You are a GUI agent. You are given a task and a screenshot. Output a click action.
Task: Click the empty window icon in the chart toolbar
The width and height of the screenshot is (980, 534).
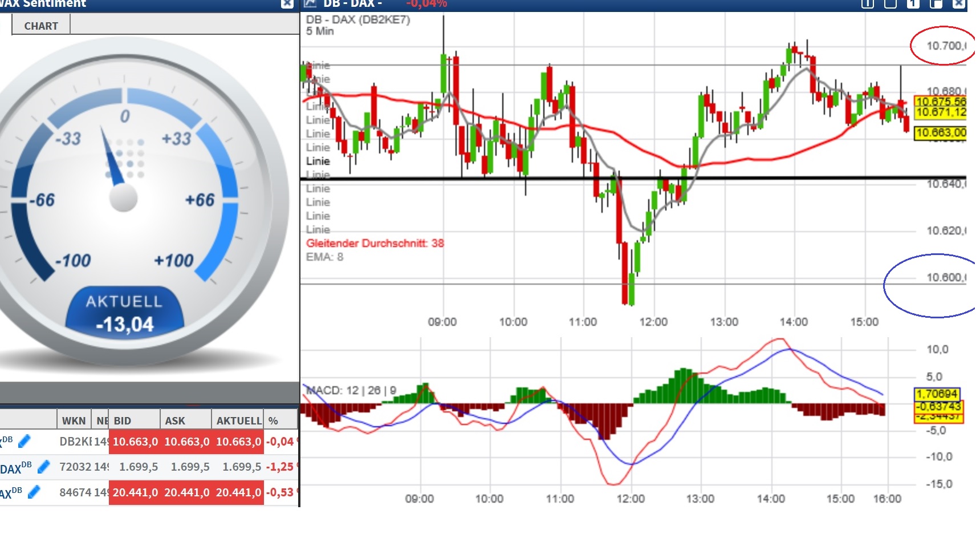(x=890, y=4)
